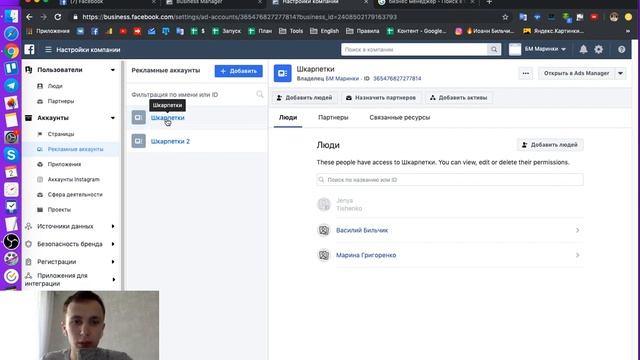Open the hamburger menu beside Настройки компании
640x360 pixels.
[48, 49]
